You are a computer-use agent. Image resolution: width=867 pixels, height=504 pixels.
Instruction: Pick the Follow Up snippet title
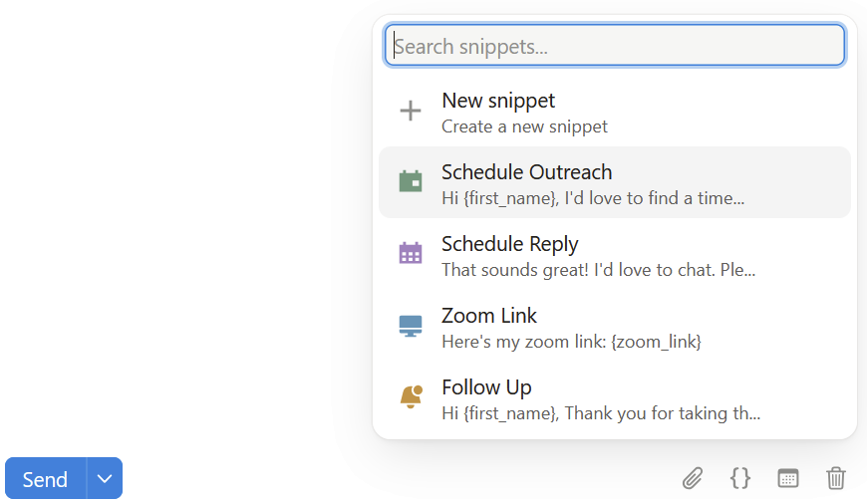click(486, 387)
